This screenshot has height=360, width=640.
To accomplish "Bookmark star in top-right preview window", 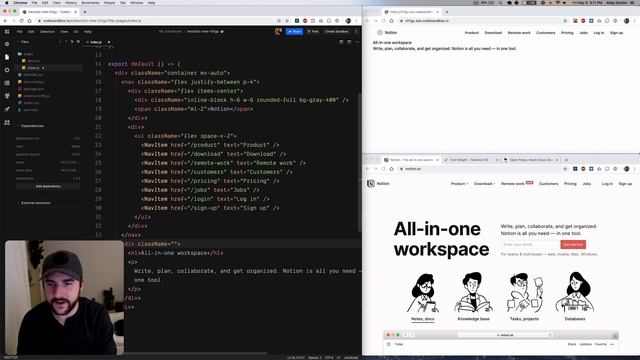I will pyautogui.click(x=565, y=20).
